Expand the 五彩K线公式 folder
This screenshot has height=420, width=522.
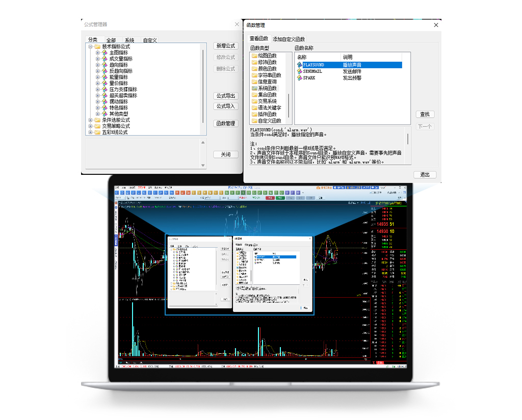click(90, 132)
